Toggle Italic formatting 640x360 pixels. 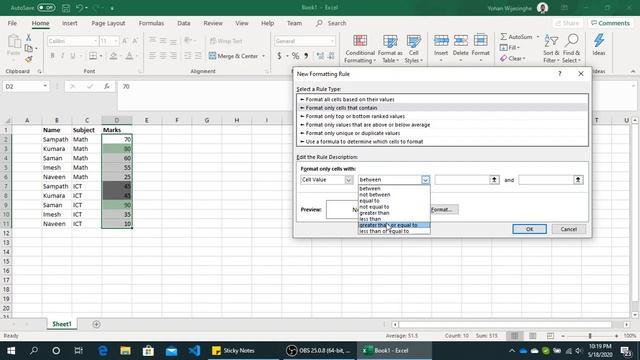click(x=62, y=56)
